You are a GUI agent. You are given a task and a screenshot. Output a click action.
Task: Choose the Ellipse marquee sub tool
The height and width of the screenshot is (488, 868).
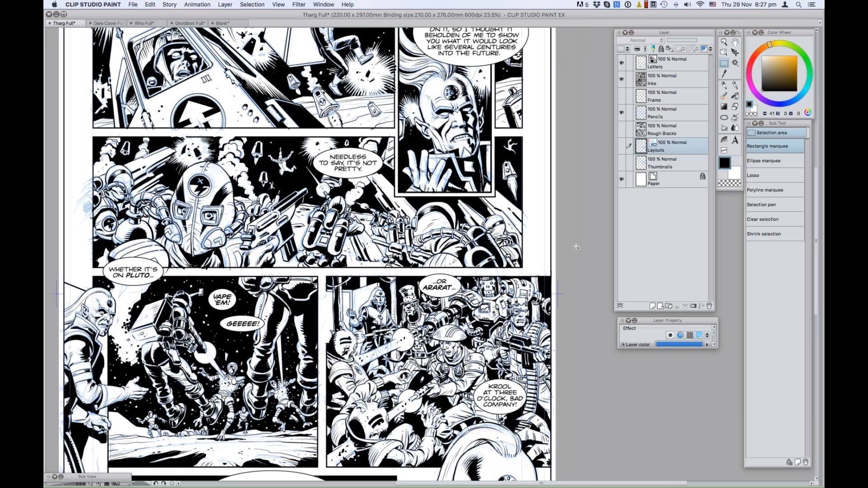[775, 160]
